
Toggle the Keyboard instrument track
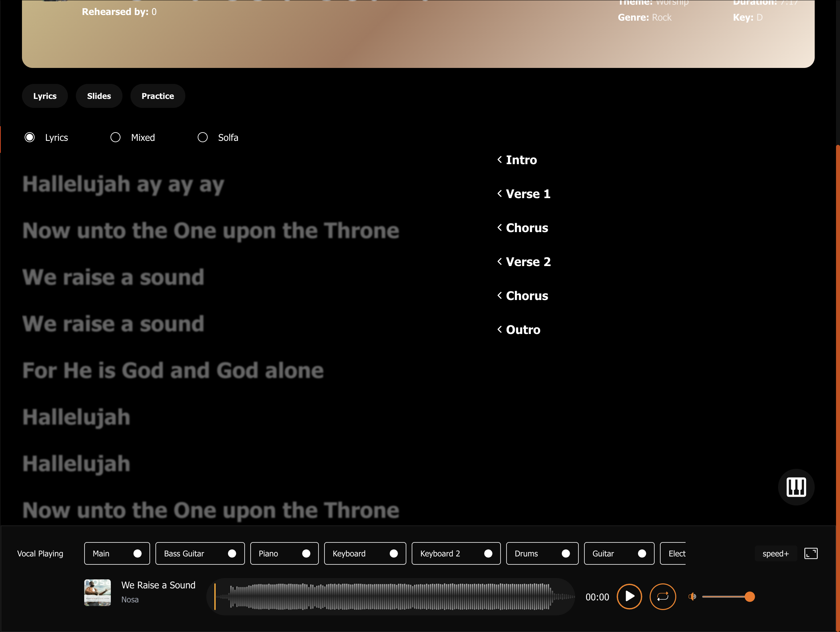(393, 553)
